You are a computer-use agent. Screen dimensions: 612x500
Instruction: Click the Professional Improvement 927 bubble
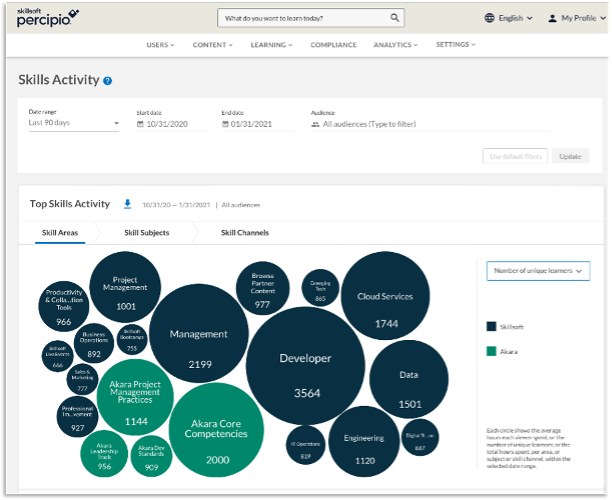77,417
